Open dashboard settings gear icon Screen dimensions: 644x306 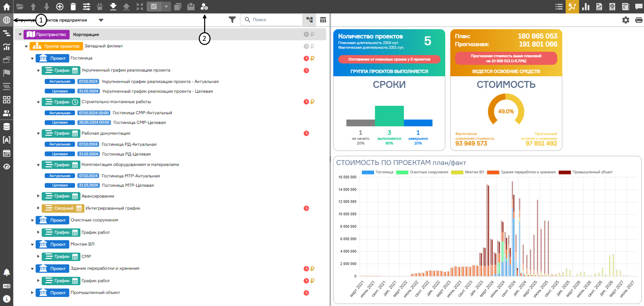click(x=626, y=20)
